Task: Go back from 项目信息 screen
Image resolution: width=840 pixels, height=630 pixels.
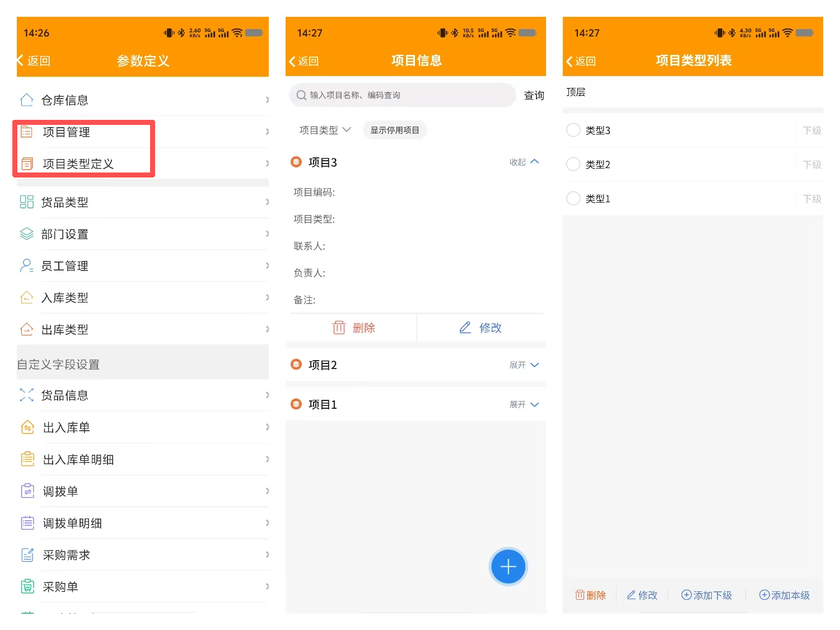Action: (304, 61)
